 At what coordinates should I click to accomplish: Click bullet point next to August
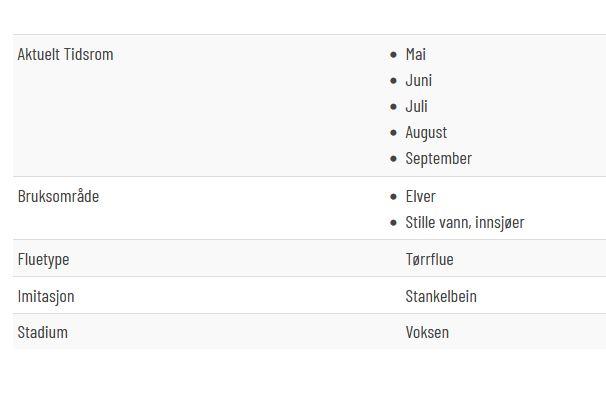pyautogui.click(x=393, y=133)
